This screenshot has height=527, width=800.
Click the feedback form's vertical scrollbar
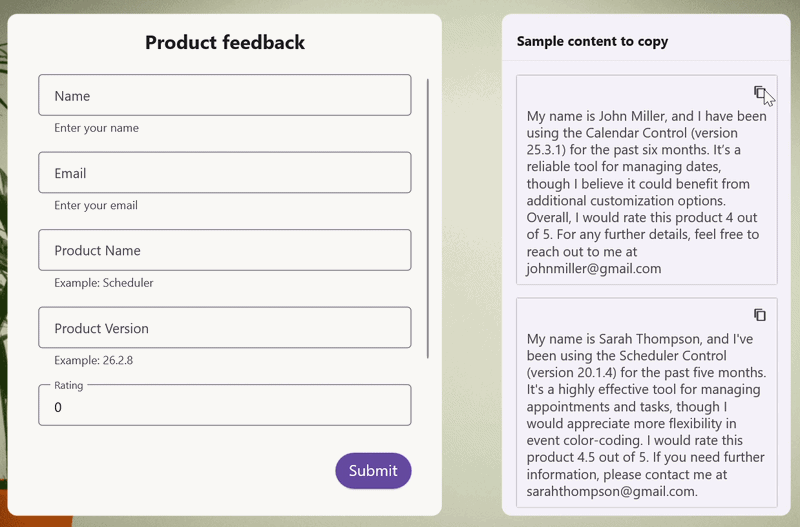[428, 218]
